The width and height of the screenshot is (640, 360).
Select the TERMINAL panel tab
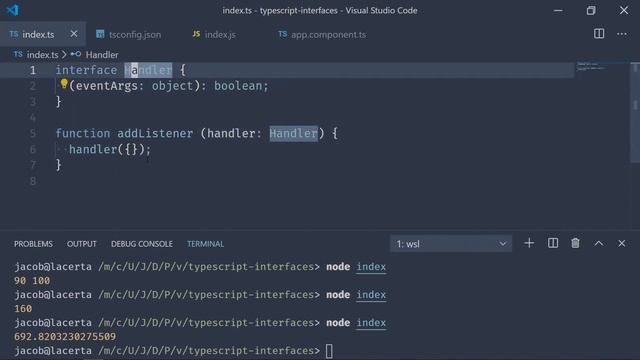pos(205,244)
